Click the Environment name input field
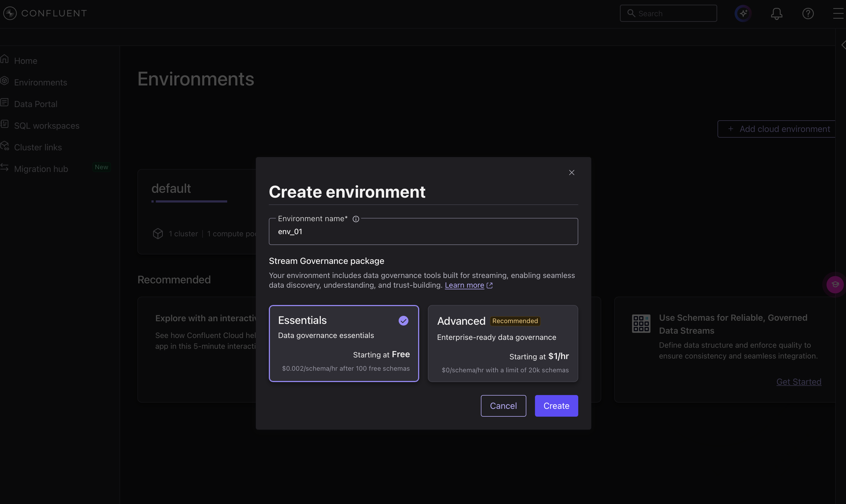 pos(423,232)
